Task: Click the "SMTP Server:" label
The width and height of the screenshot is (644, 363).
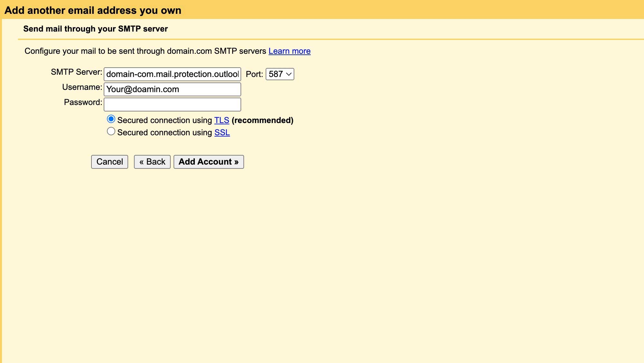Action: (x=76, y=72)
